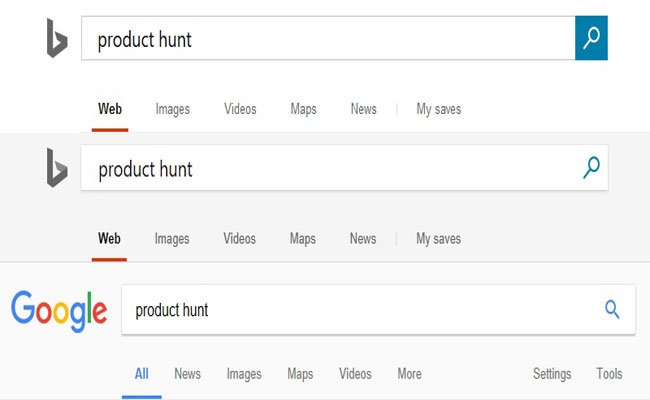Open My saves in second Bing bar
This screenshot has width=650, height=400.
click(x=438, y=239)
